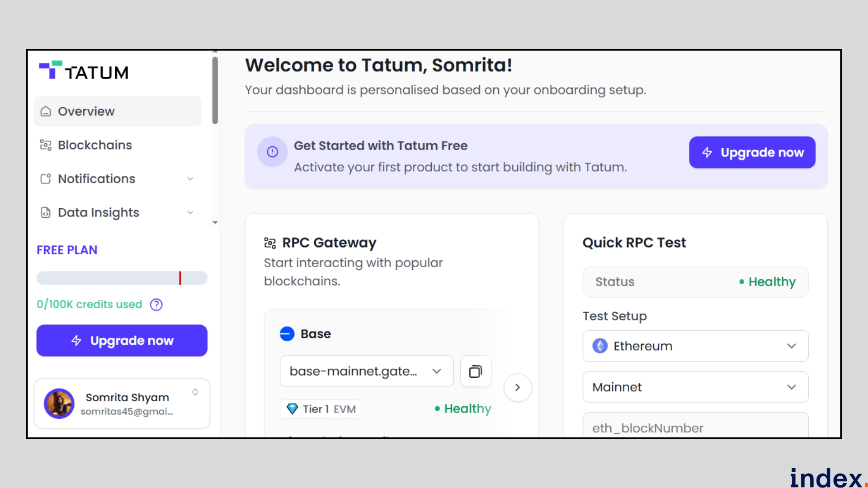Viewport: 868px width, 488px height.
Task: Click the Blockchains sidebar icon
Action: [x=46, y=145]
